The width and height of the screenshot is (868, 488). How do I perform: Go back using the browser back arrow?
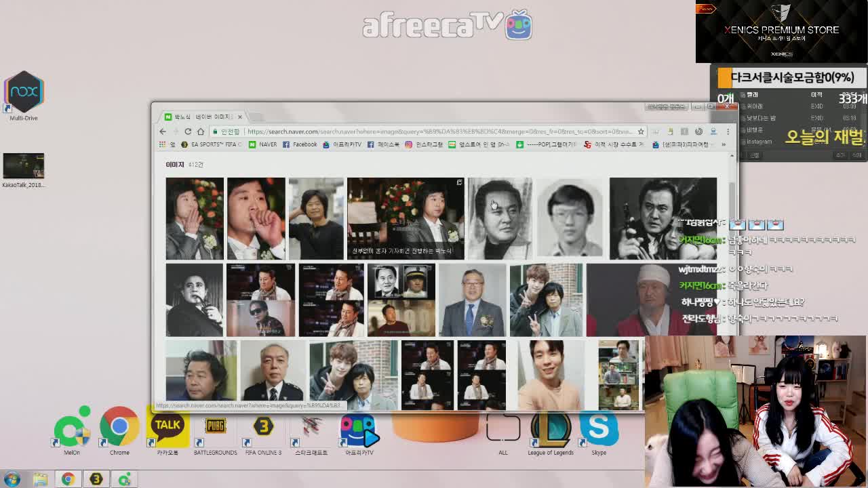pos(163,131)
